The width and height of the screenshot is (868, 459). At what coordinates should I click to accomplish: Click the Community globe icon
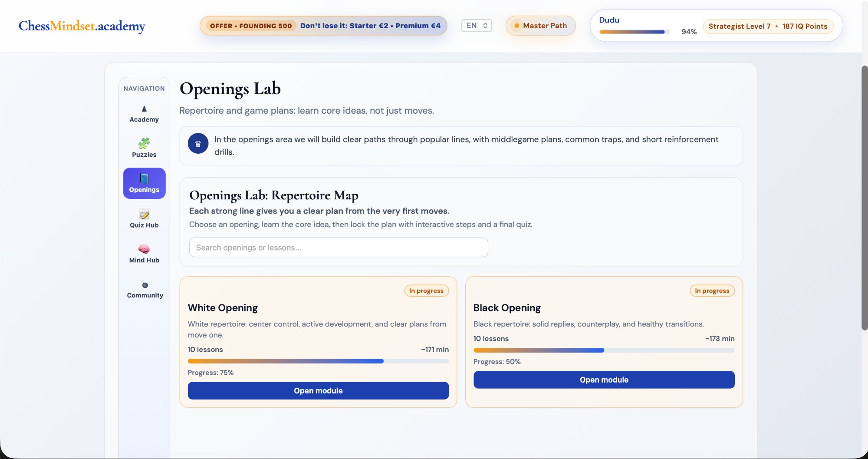point(145,285)
